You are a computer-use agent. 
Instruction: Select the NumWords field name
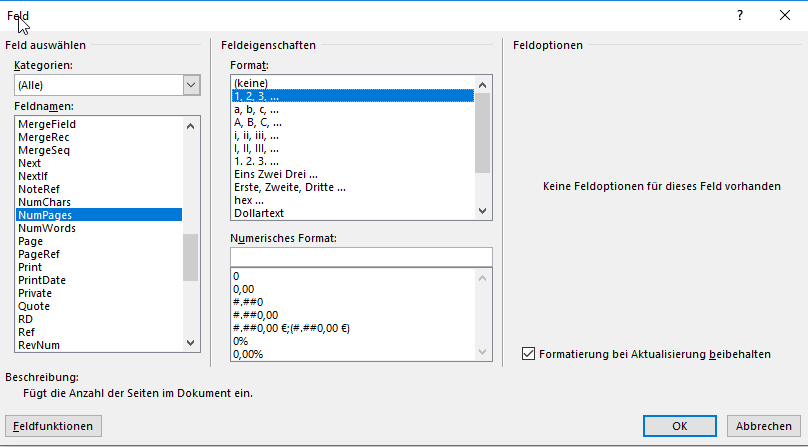coord(47,228)
